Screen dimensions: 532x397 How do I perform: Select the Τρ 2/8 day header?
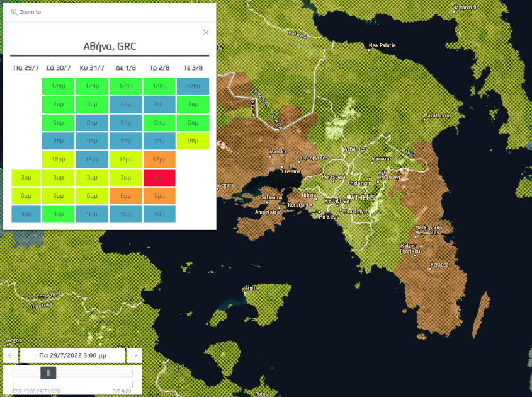pos(158,68)
